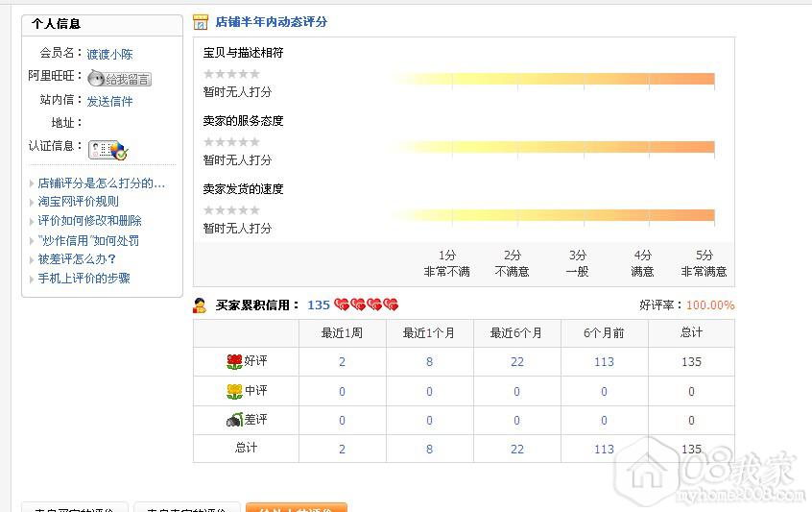Click the grey stars under 宝贝与描述相符
812x512 pixels.
[x=231, y=74]
